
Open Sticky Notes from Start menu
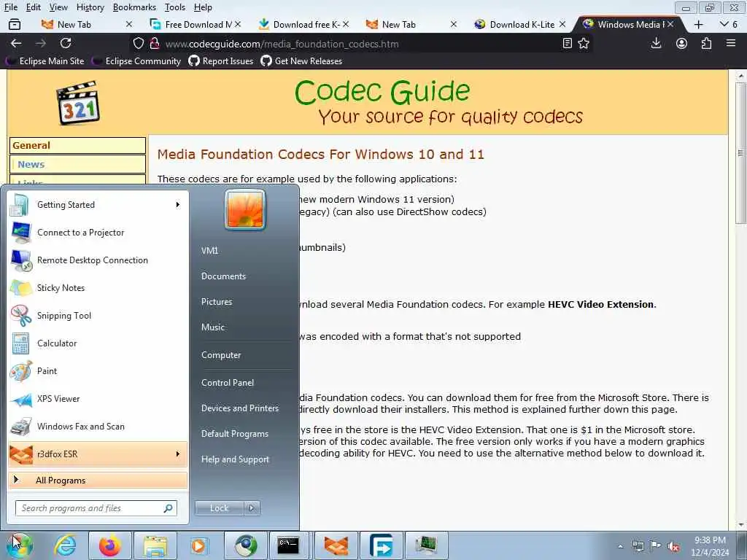(x=98, y=288)
